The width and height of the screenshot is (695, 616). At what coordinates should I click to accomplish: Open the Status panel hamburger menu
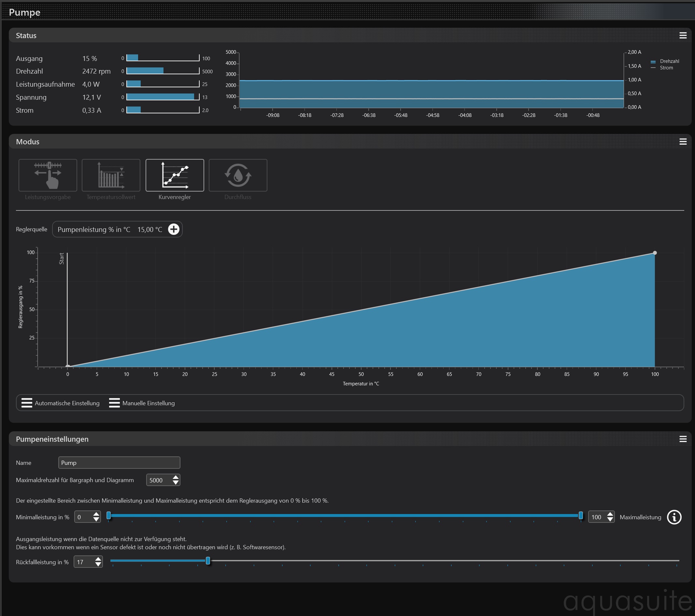pos(683,36)
